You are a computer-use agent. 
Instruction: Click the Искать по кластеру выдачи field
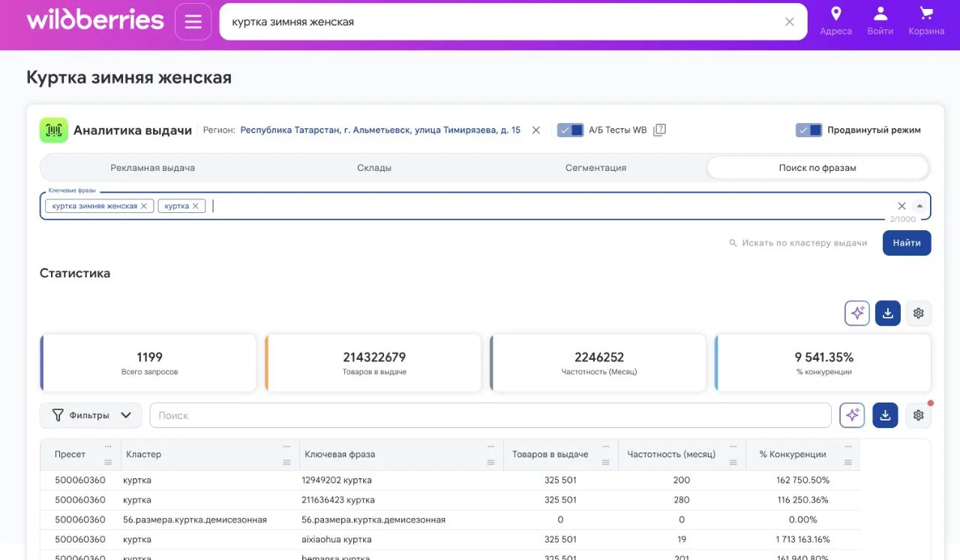coord(798,243)
